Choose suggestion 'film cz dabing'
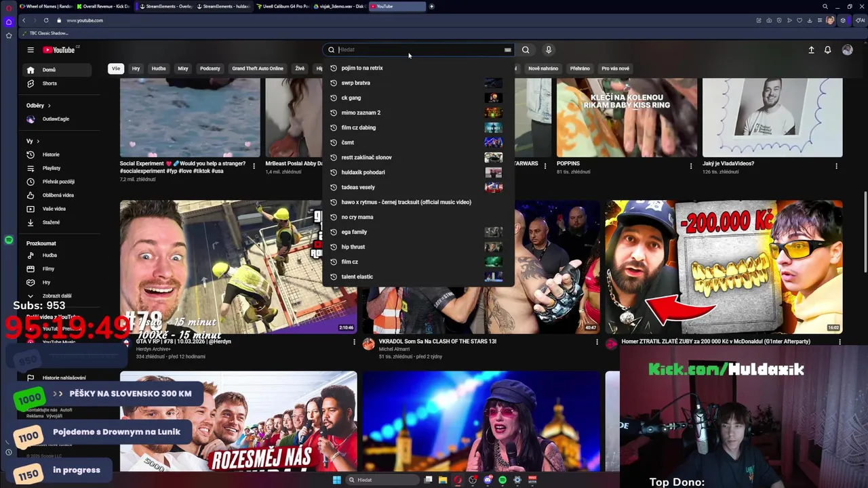Viewport: 868px width, 488px height. (x=418, y=127)
